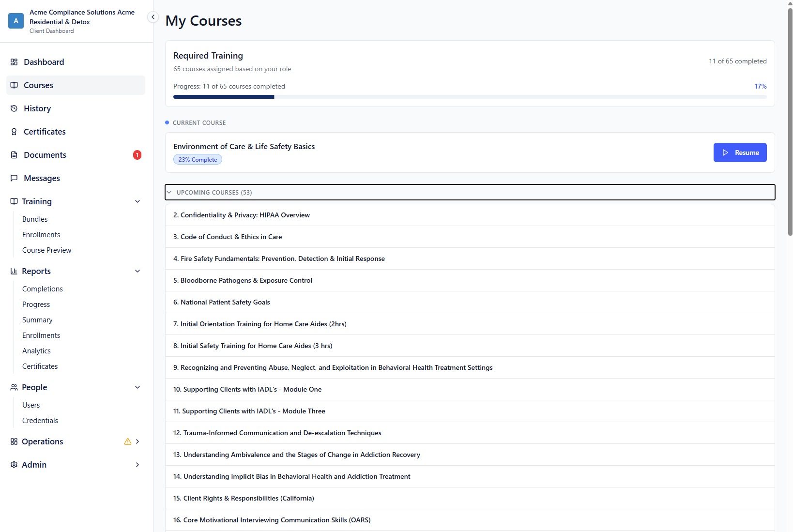Collapse the Reports section chevron
The height and width of the screenshot is (532, 793).
pos(137,271)
